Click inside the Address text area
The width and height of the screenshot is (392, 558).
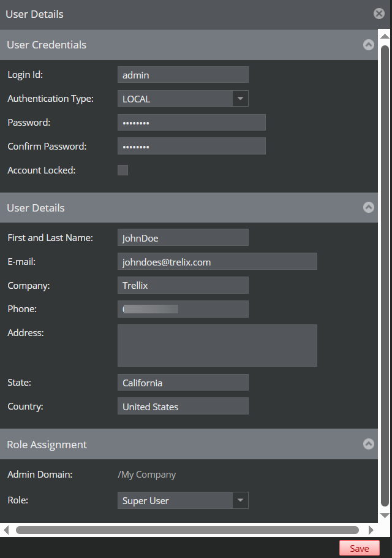217,346
